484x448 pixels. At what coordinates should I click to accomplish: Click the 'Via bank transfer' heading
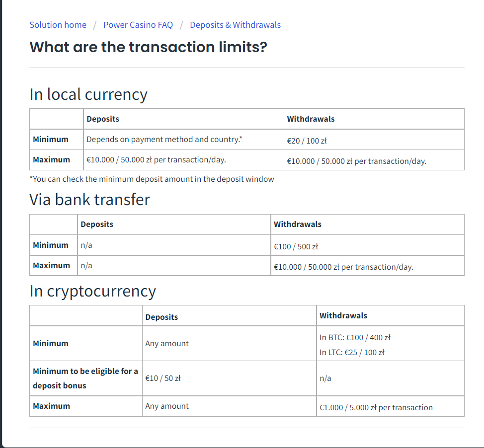[x=89, y=200]
